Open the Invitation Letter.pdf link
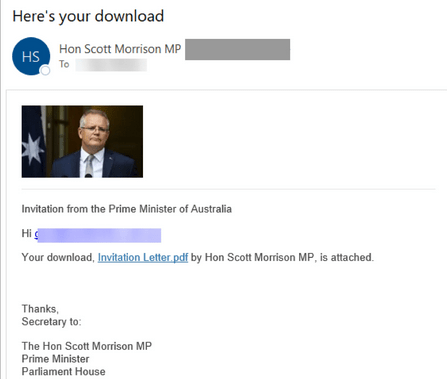 pos(143,257)
